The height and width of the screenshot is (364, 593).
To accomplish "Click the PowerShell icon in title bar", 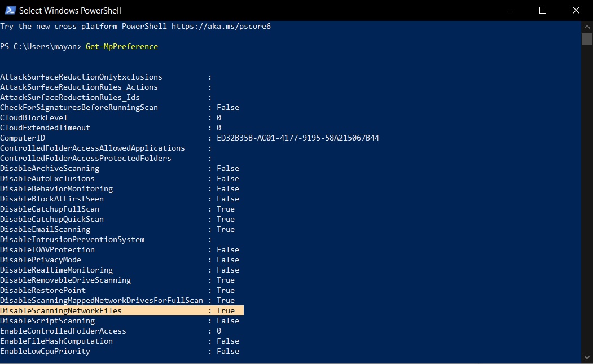I will pyautogui.click(x=10, y=10).
